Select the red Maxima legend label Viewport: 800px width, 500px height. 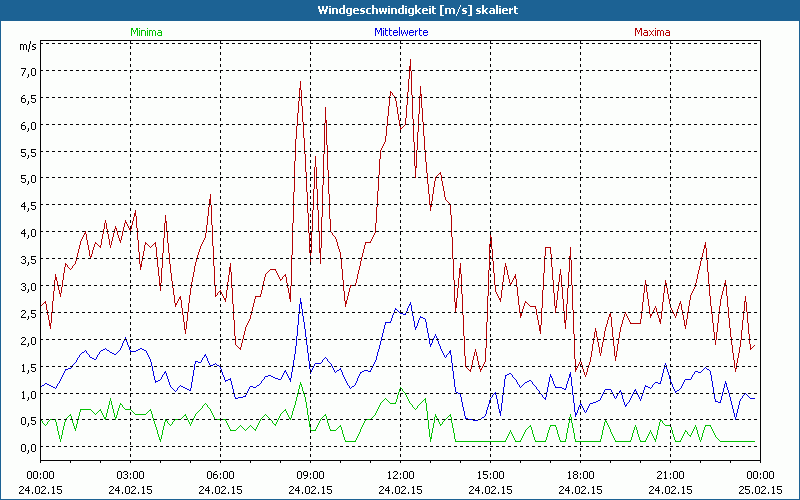coord(653,32)
